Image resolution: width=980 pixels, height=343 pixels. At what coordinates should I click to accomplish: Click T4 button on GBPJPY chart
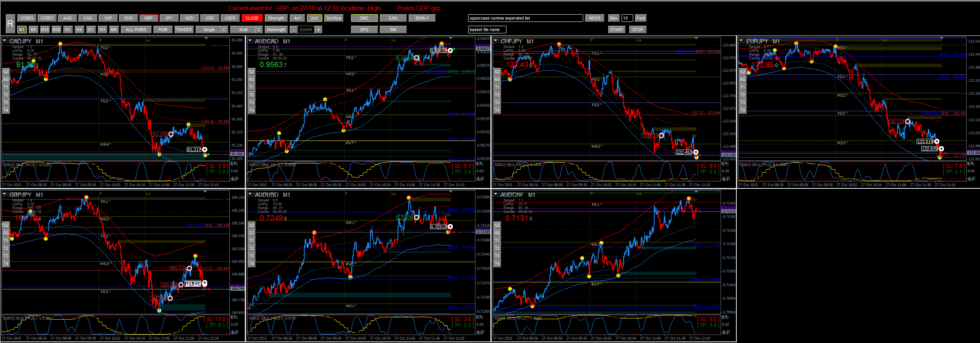coord(6,264)
